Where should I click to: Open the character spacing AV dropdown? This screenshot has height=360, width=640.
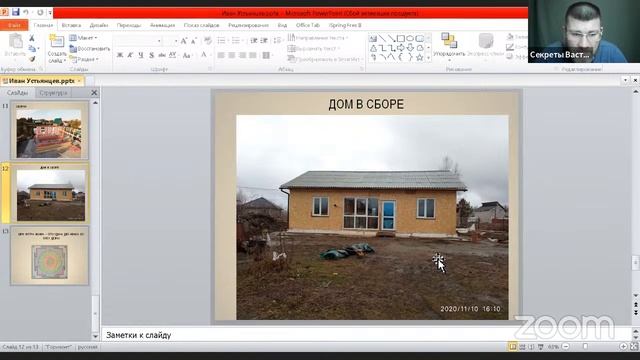click(173, 55)
